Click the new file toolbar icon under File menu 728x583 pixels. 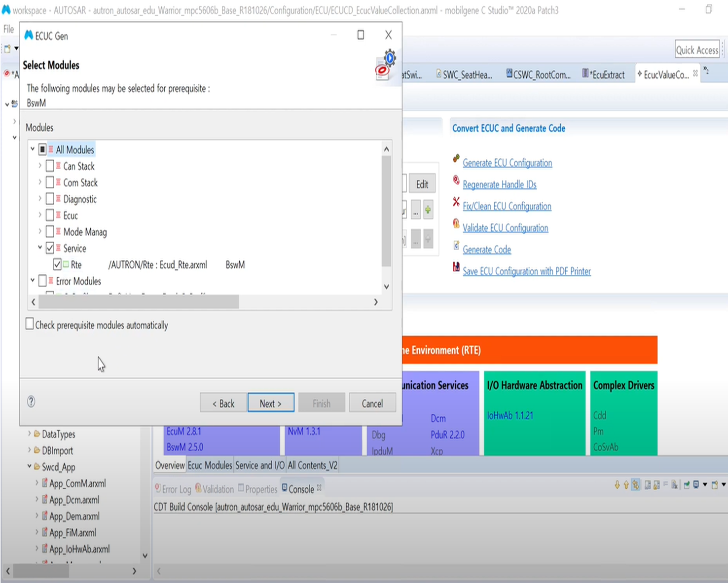click(x=7, y=48)
